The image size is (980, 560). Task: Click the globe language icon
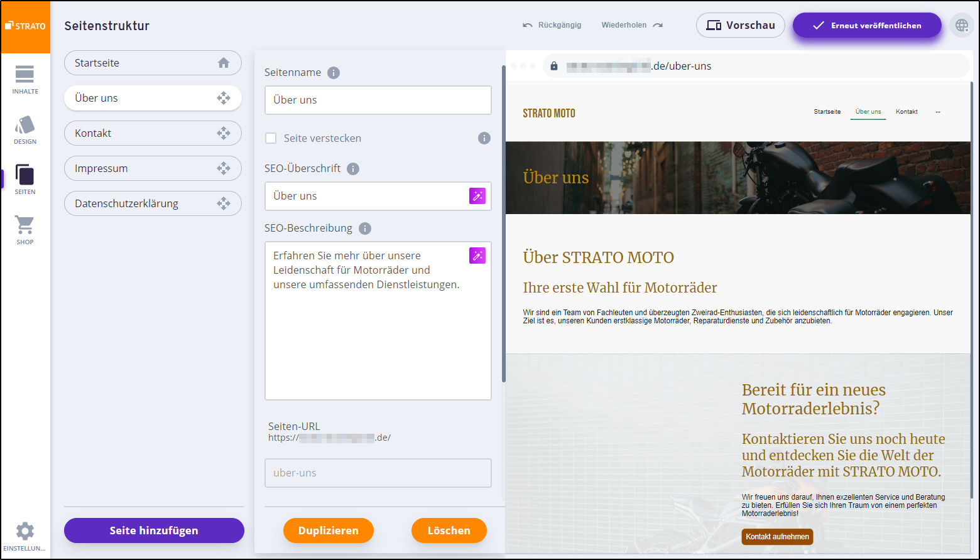(961, 26)
